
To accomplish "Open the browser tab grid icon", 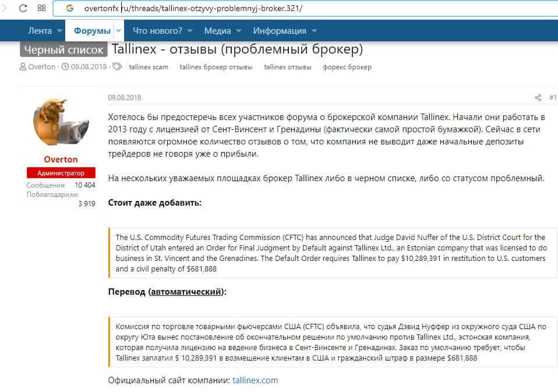I will [x=41, y=8].
